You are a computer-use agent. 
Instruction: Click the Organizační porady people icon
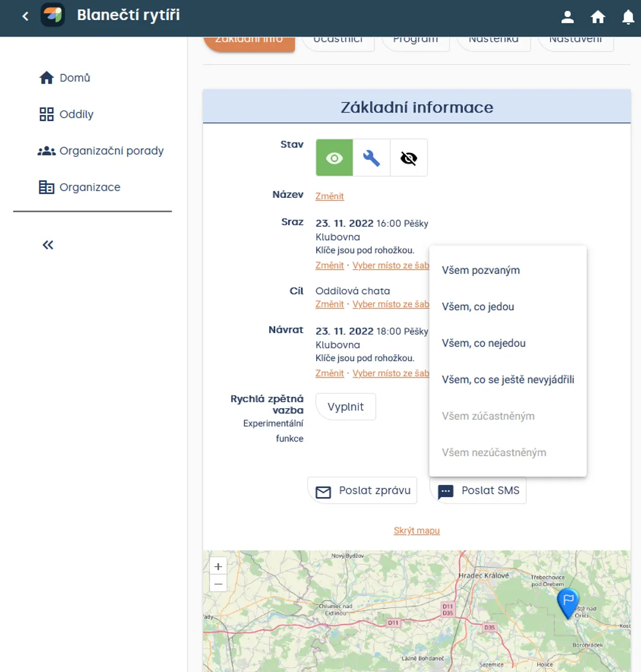[47, 151]
